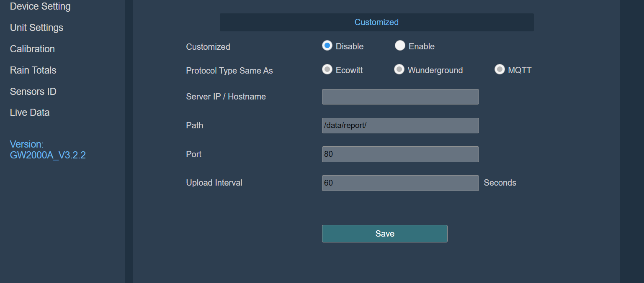Go to Calibration page

[x=32, y=49]
